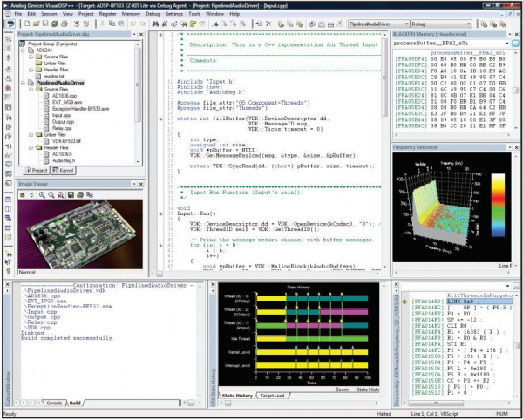Click the Copy toolbar icon
523x420 pixels.
112,24
